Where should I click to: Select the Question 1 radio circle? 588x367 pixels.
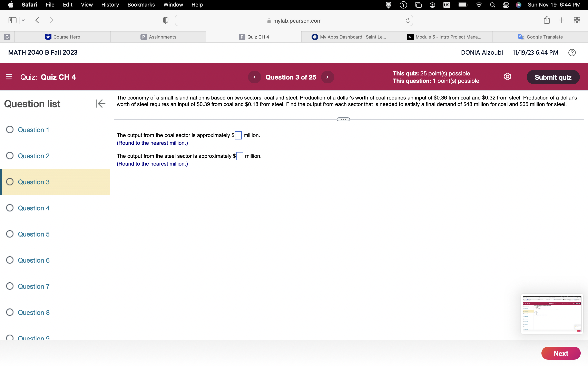10,130
